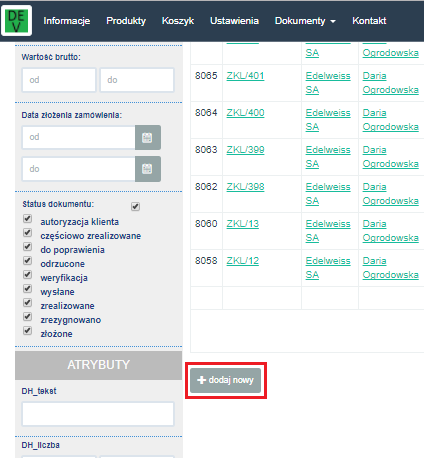Open the Produkty menu item
This screenshot has height=458, width=424.
click(126, 21)
